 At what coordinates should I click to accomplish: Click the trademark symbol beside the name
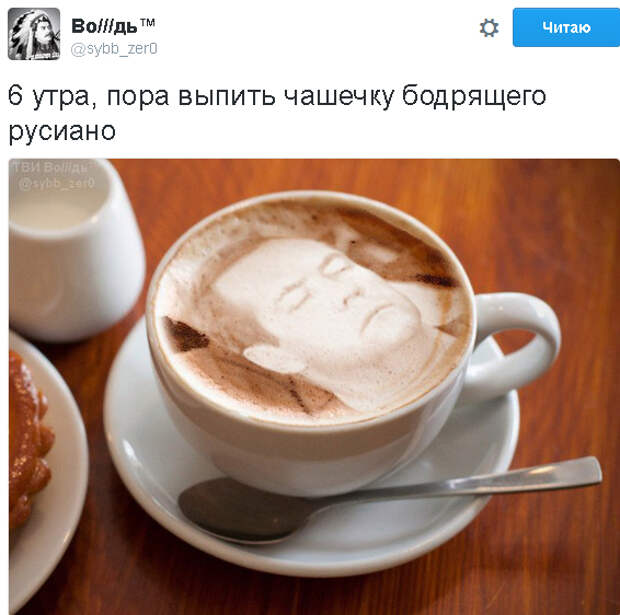coord(147,23)
